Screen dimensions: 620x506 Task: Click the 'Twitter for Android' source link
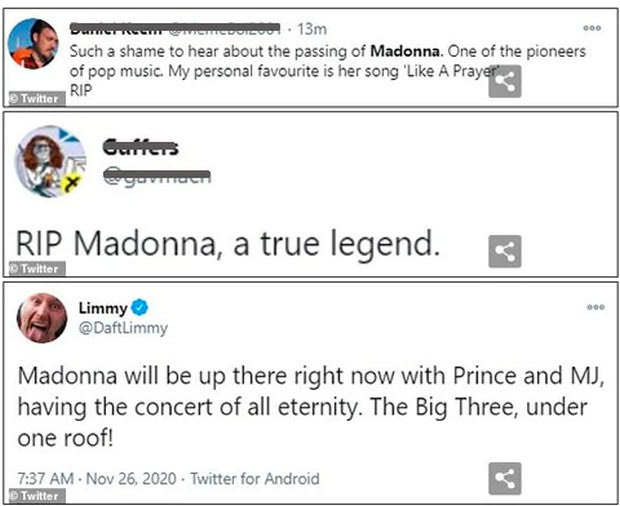254,479
